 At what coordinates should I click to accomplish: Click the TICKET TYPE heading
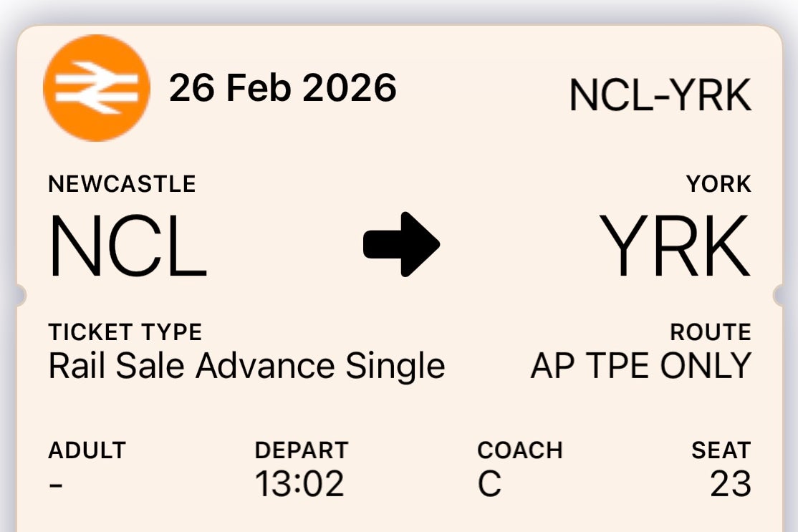click(125, 332)
